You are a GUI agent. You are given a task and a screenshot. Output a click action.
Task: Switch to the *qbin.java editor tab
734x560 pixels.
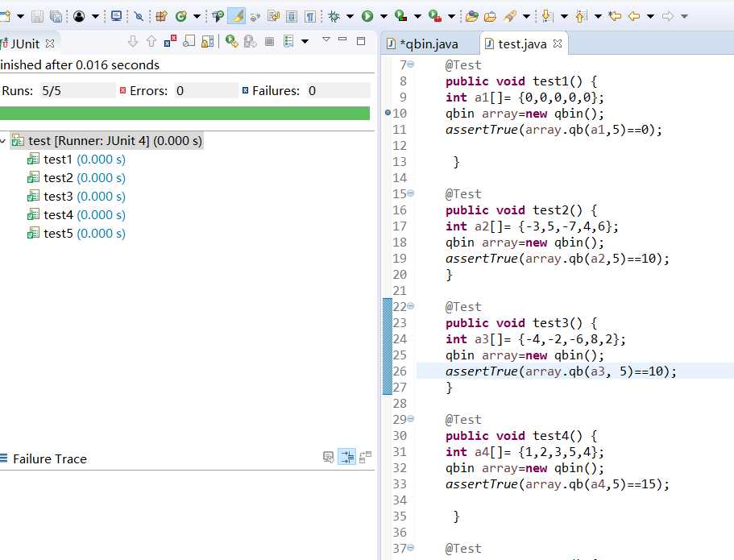(423, 44)
